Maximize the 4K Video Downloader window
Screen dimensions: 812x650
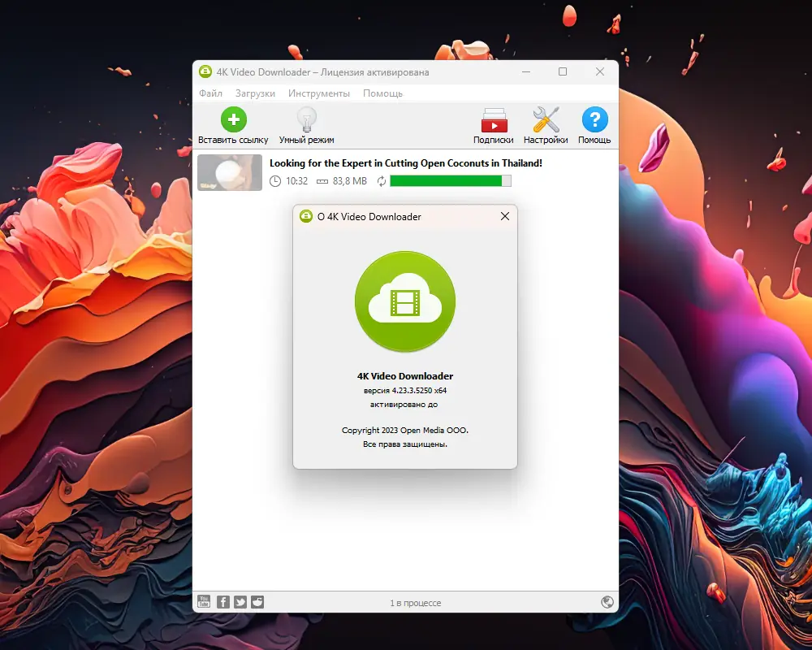tap(563, 71)
